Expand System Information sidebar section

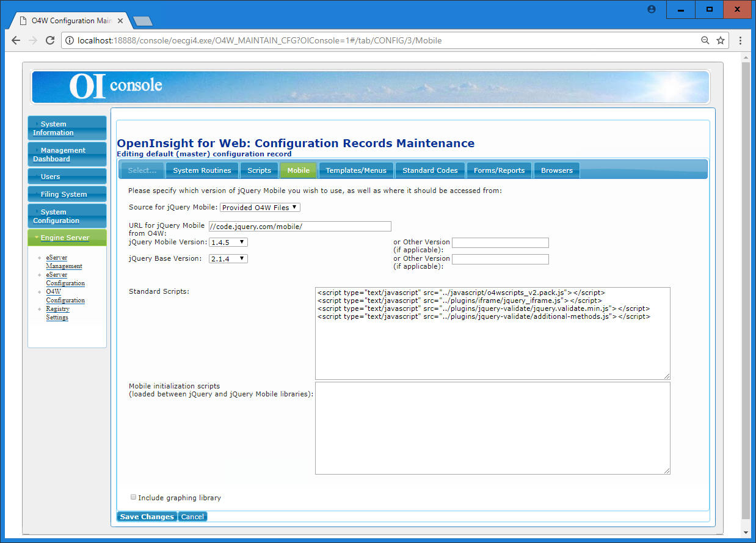[x=67, y=128]
